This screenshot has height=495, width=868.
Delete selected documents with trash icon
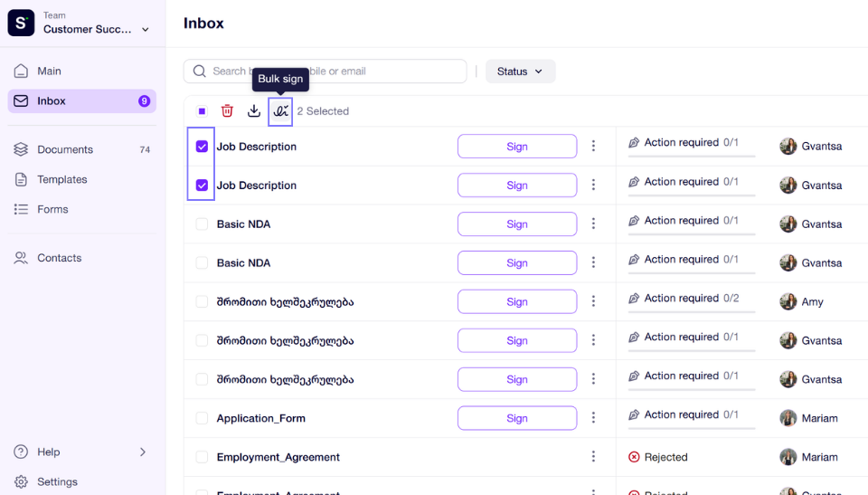[x=227, y=111]
